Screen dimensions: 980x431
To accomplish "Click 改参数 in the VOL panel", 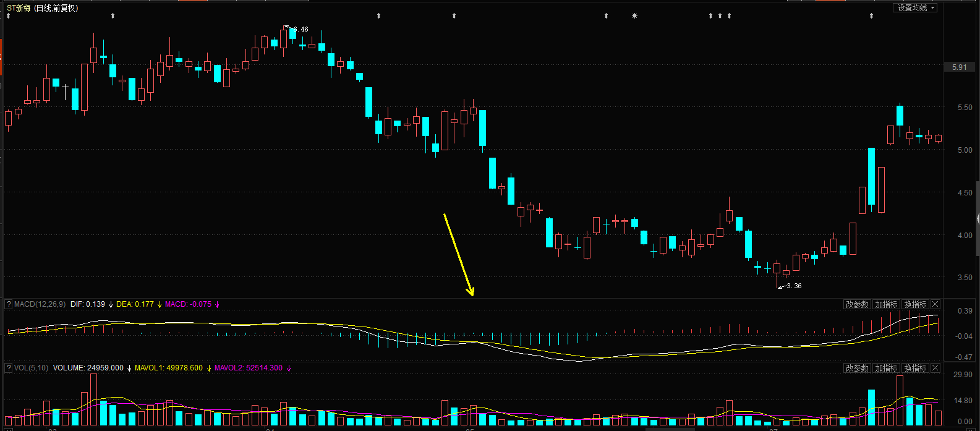I will (x=857, y=368).
